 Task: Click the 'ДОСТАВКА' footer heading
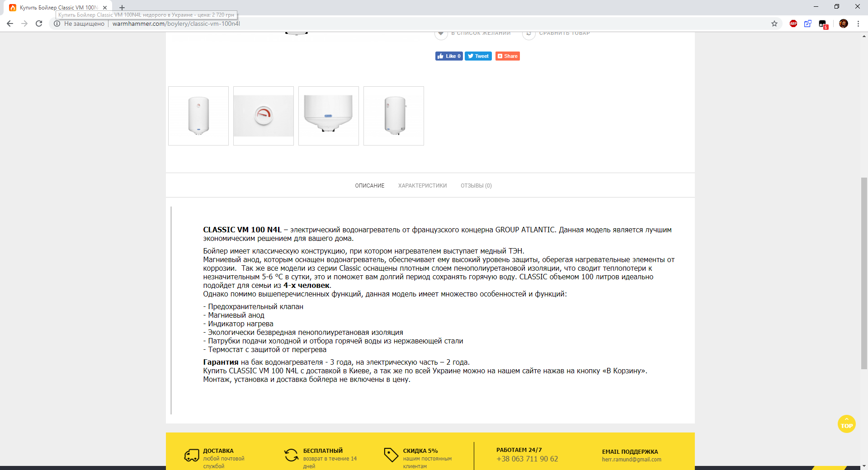[218, 451]
